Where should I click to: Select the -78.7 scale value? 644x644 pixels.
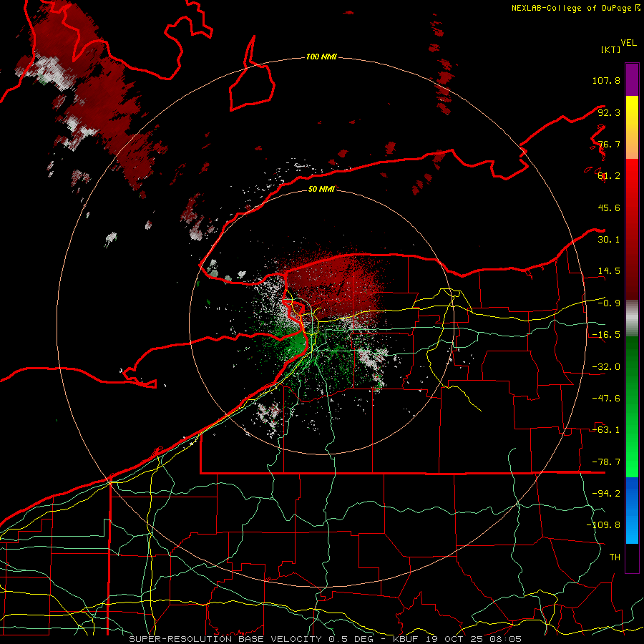606,462
